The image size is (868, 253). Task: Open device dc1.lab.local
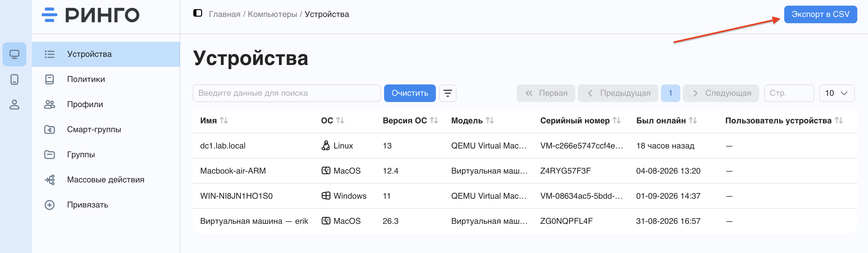(x=223, y=146)
